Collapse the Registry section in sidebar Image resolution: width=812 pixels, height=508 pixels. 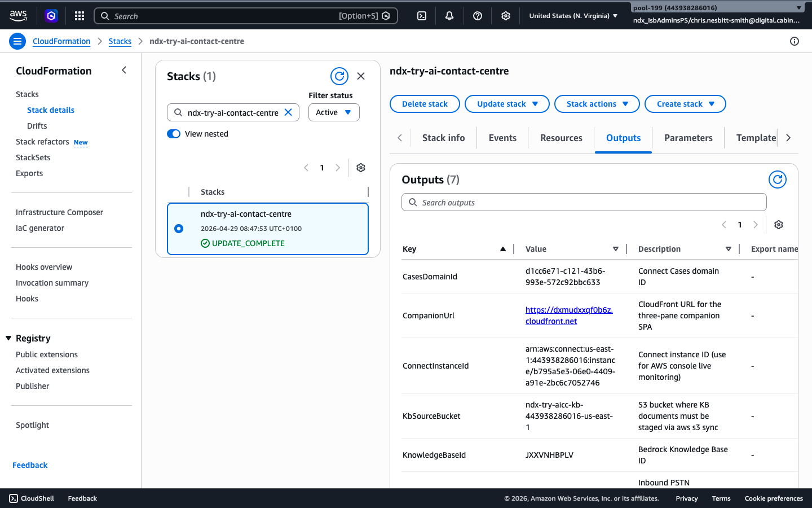[9, 338]
